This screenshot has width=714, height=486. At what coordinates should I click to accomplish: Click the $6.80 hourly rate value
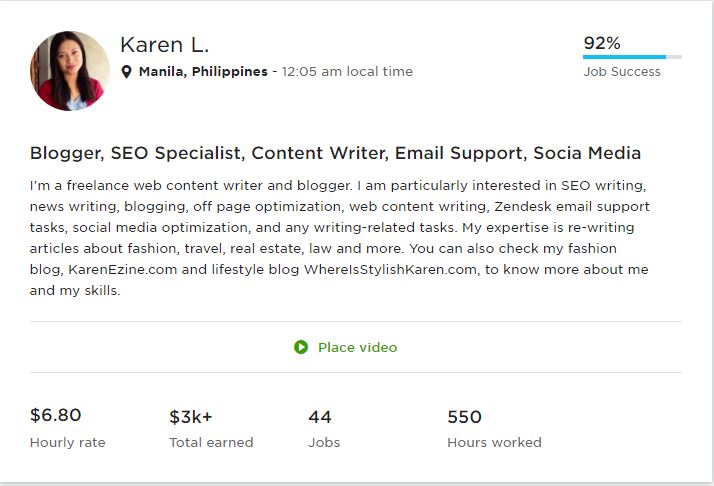tap(56, 415)
